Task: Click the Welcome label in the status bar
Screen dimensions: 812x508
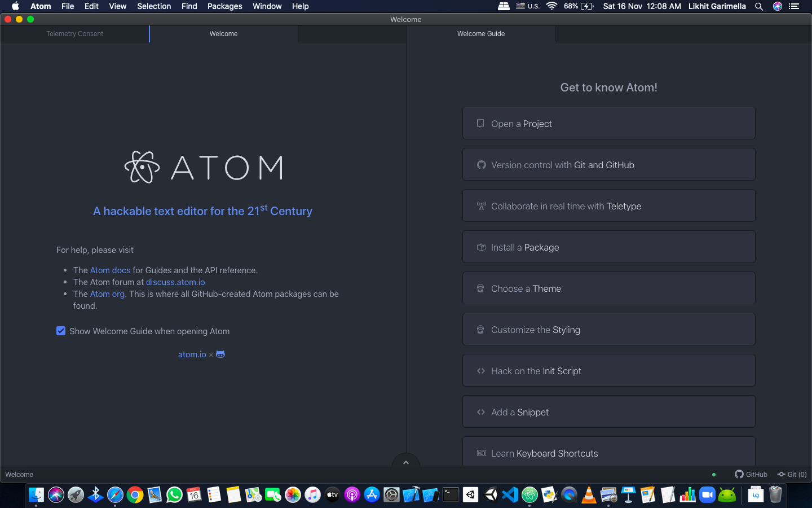Action: coord(19,475)
